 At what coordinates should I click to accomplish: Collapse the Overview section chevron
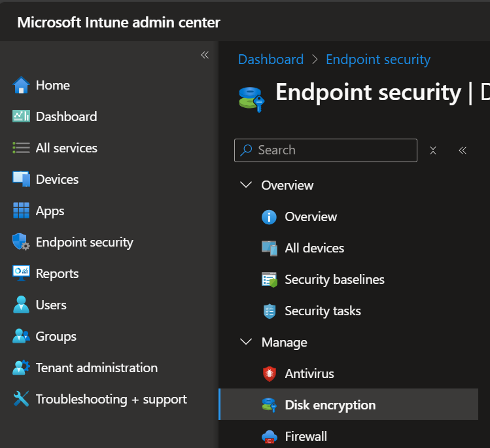(x=246, y=185)
